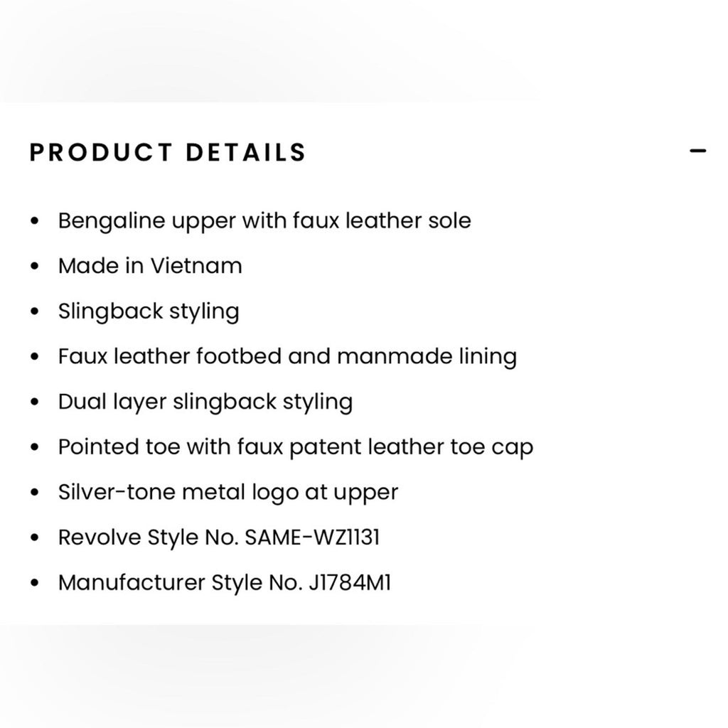Click the bullet before Pointed toe
Image resolution: width=728 pixels, height=728 pixels.
click(x=34, y=448)
